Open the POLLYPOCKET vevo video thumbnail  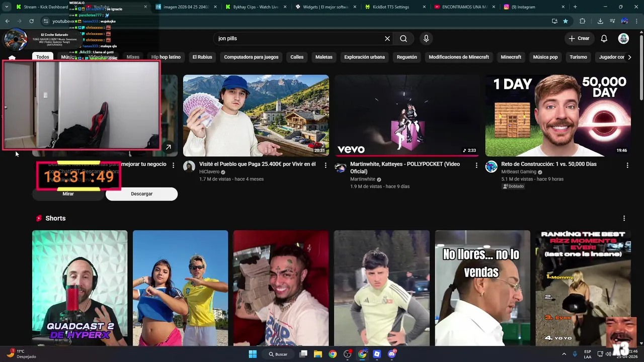coord(407,116)
